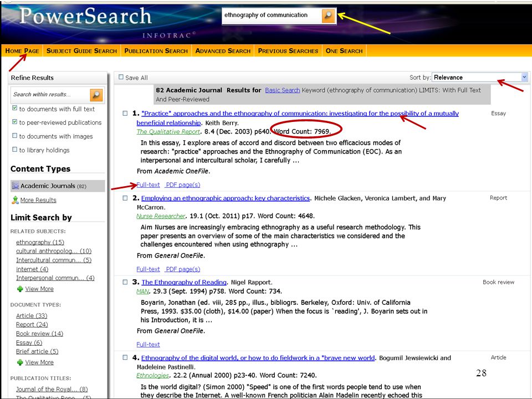Click the main search magnifier button

[x=328, y=16]
